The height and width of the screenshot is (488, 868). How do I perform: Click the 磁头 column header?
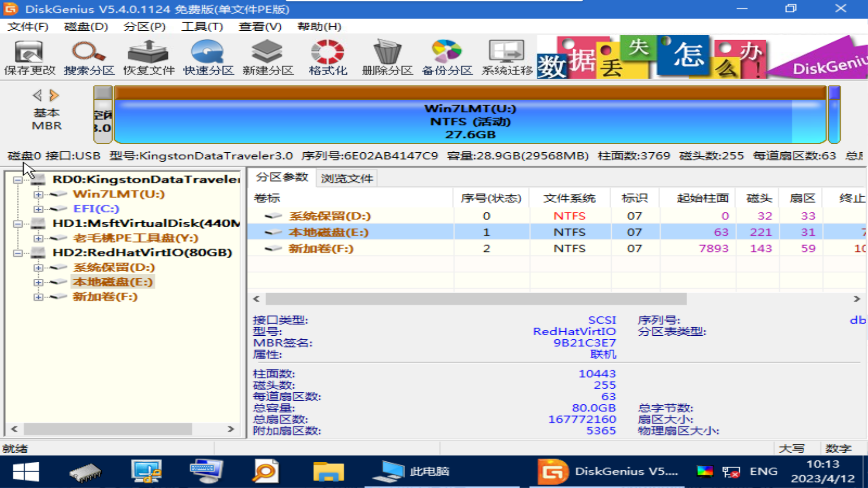pyautogui.click(x=759, y=198)
